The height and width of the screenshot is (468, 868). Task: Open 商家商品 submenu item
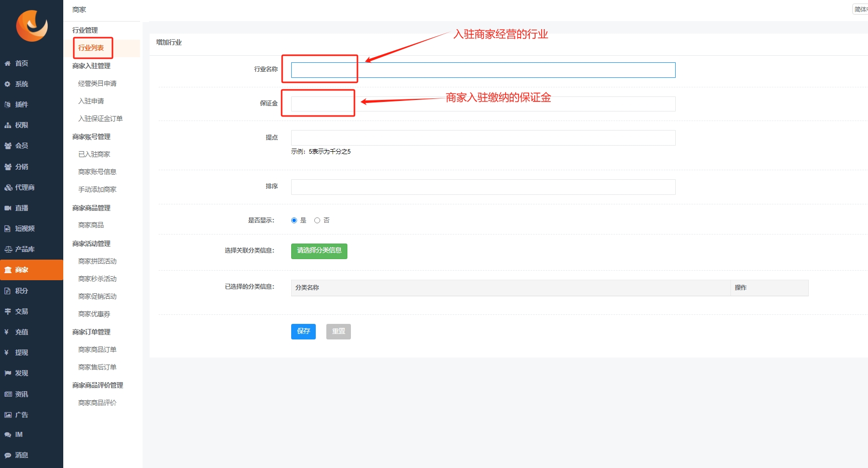click(91, 225)
